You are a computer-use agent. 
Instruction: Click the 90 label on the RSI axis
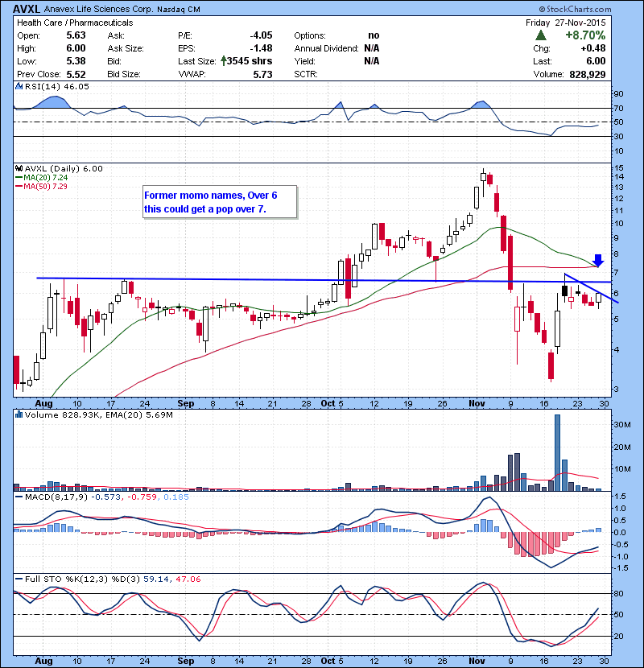coord(618,93)
